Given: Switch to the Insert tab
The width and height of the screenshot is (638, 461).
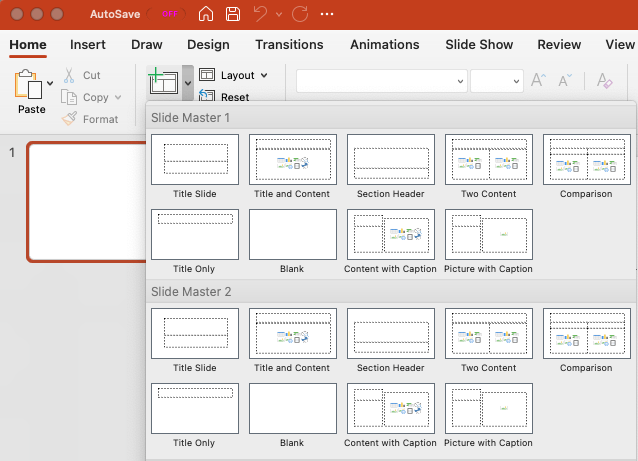Looking at the screenshot, I should coord(88,45).
